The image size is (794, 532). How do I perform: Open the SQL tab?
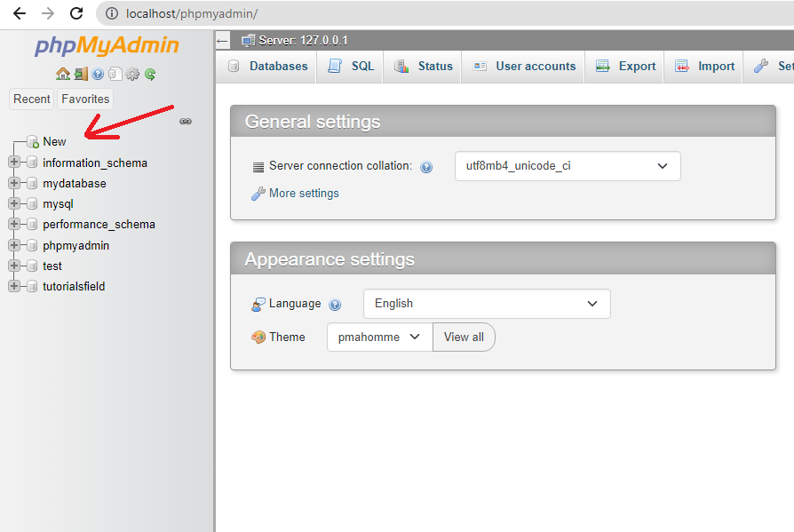[x=351, y=67]
